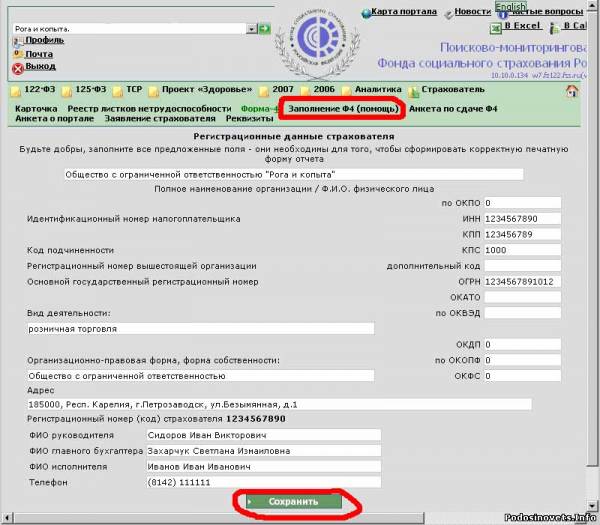This screenshot has height=525, width=600.
Task: Click the Профиль icon
Action: click(x=18, y=41)
